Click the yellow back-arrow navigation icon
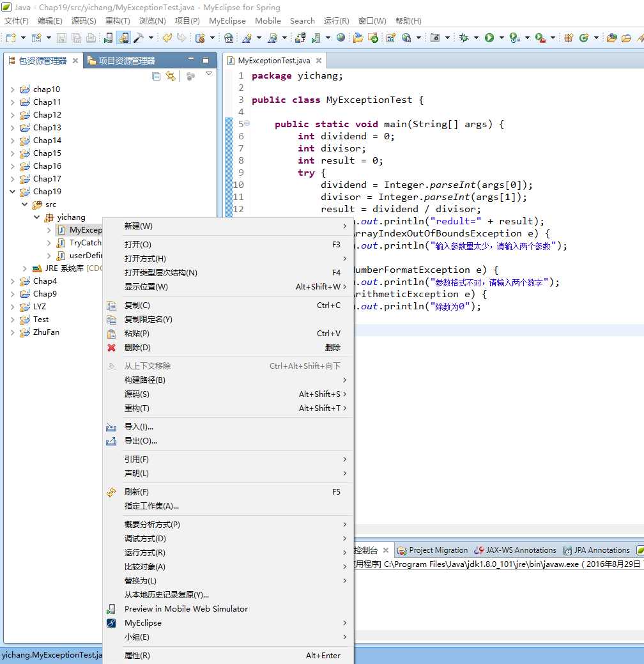Image resolution: width=644 pixels, height=664 pixels. tap(167, 38)
